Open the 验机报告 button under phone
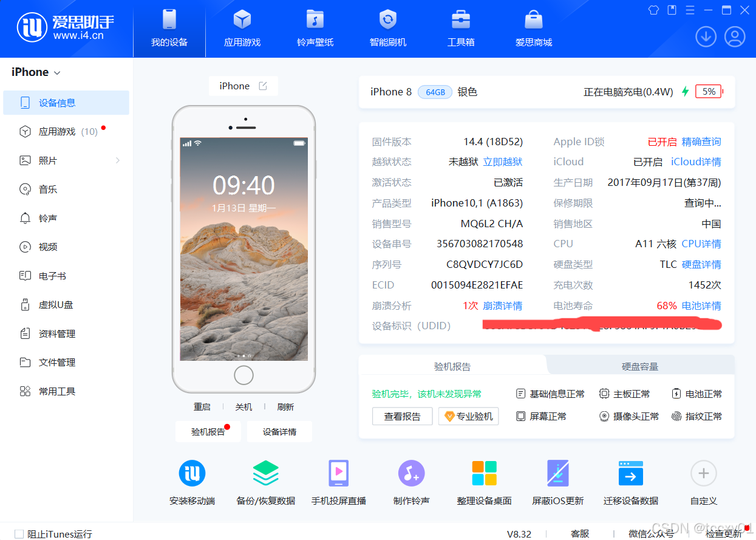756x540 pixels. 208,432
